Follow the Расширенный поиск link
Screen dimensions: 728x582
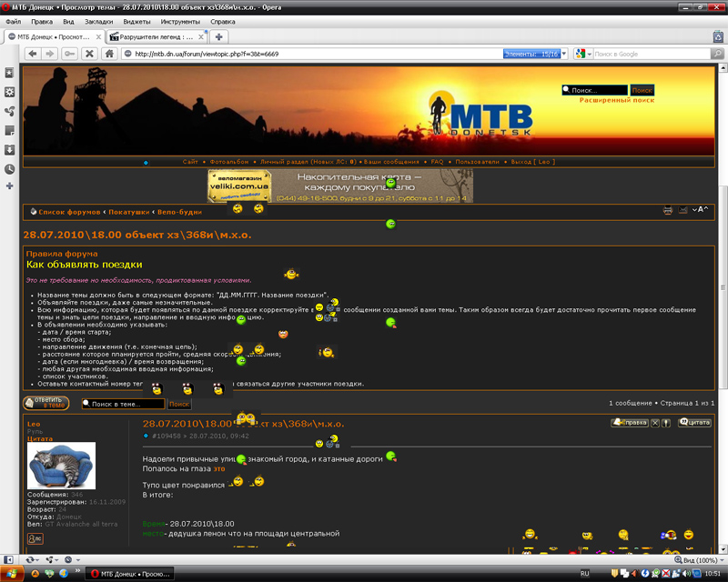point(616,100)
